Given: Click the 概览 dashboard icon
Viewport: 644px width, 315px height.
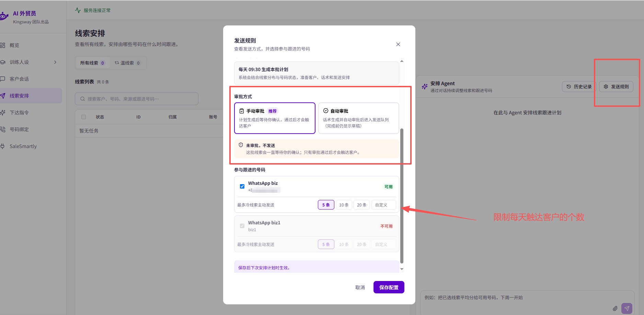Looking at the screenshot, I should [2, 45].
